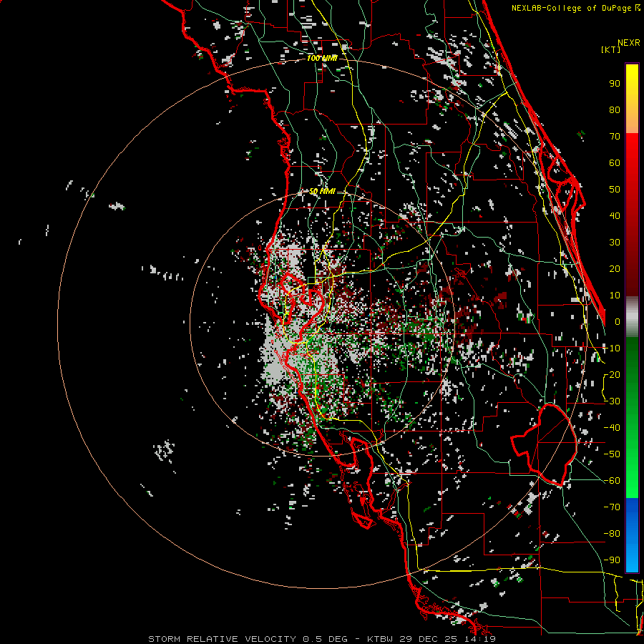The height and width of the screenshot is (644, 644).
Task: Click the NEXR label above the scale
Action: [629, 43]
